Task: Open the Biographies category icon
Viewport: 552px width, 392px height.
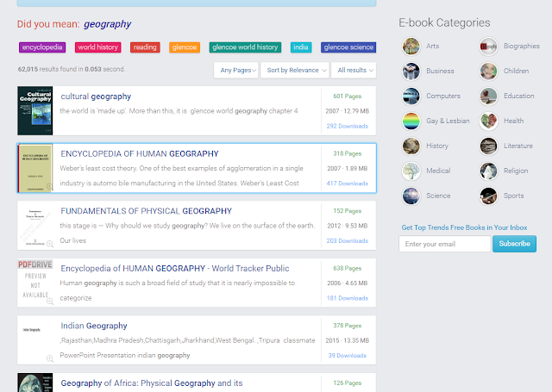Action: (x=488, y=47)
